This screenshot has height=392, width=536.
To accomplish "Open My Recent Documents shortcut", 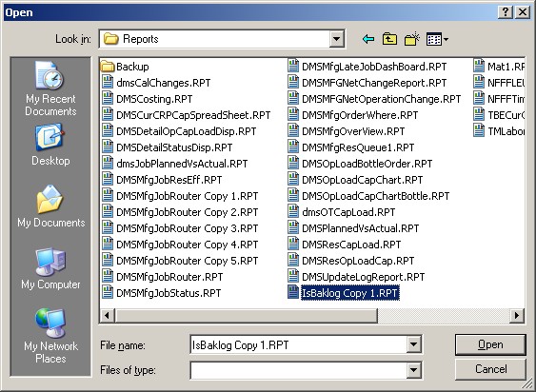I will click(50, 88).
